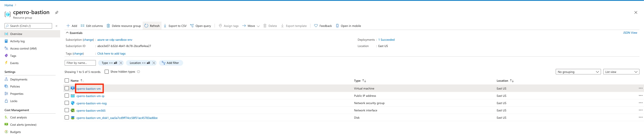Collapse the Essentials section
644x134 pixels.
click(x=74, y=33)
